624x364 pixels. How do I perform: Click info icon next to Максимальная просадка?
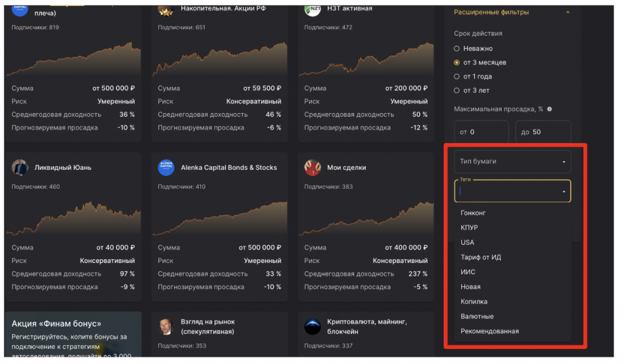coord(550,109)
